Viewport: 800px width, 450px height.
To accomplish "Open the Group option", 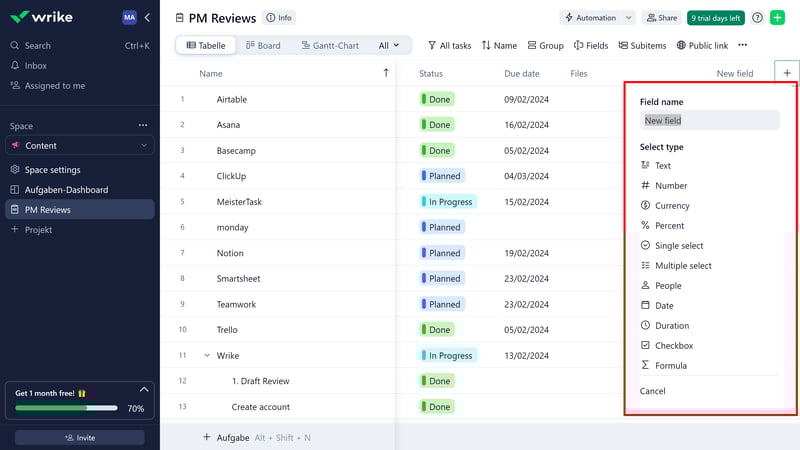I will point(545,45).
